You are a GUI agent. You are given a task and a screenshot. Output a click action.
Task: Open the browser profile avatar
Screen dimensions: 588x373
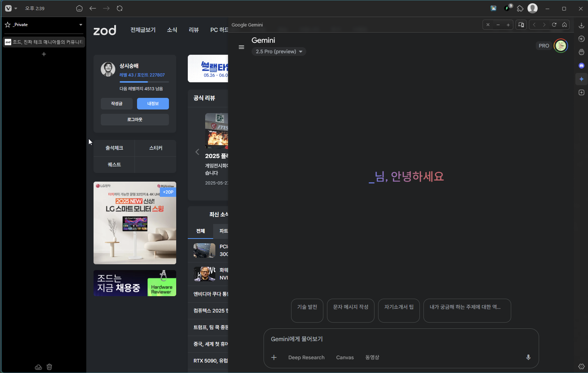coord(533,8)
